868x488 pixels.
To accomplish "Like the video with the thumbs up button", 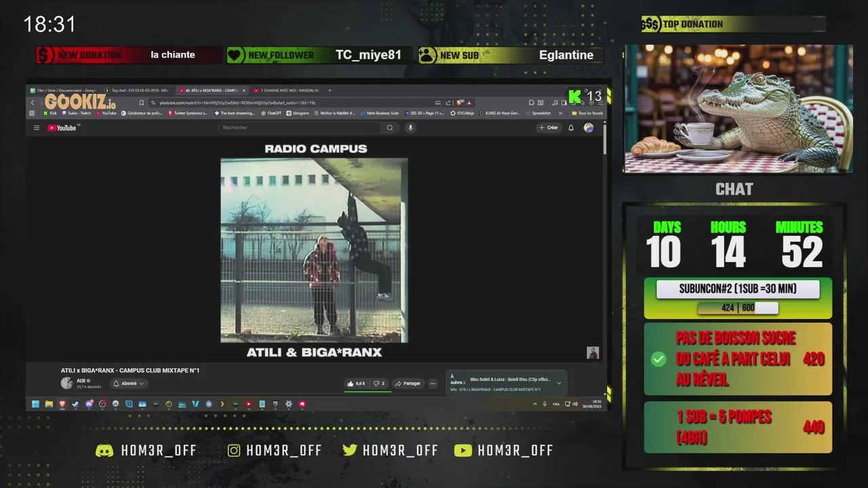I will click(x=356, y=384).
